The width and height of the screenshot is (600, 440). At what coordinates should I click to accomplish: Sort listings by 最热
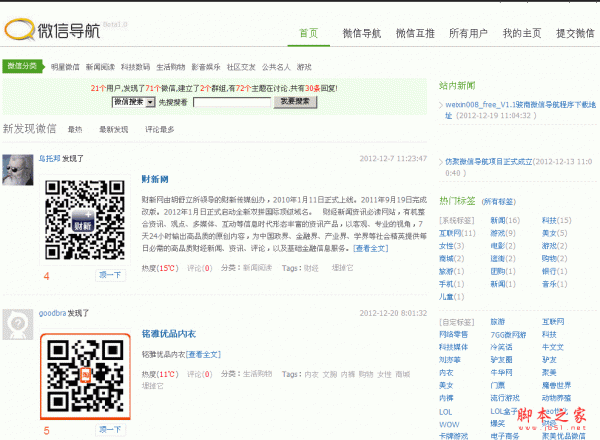[75, 129]
